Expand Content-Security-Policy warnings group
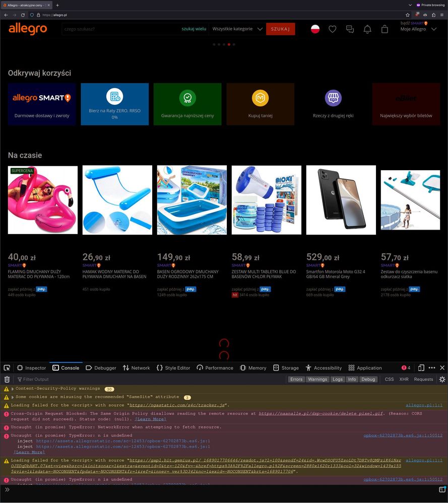 pyautogui.click(x=13, y=389)
